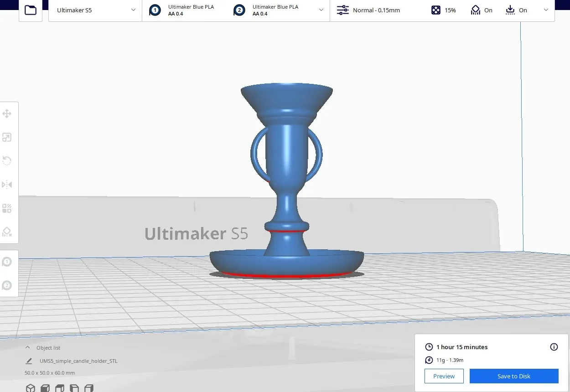Screen dimensions: 570x392
Task: Click the 1 hour 15 minutes estimate
Action: point(462,347)
